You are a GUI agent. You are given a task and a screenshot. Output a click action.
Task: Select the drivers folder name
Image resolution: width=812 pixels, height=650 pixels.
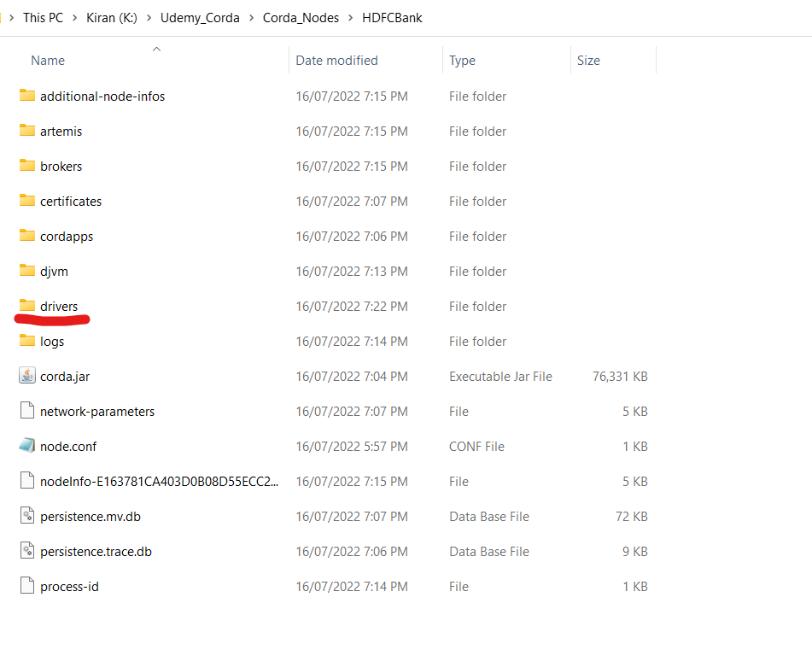pyautogui.click(x=59, y=307)
